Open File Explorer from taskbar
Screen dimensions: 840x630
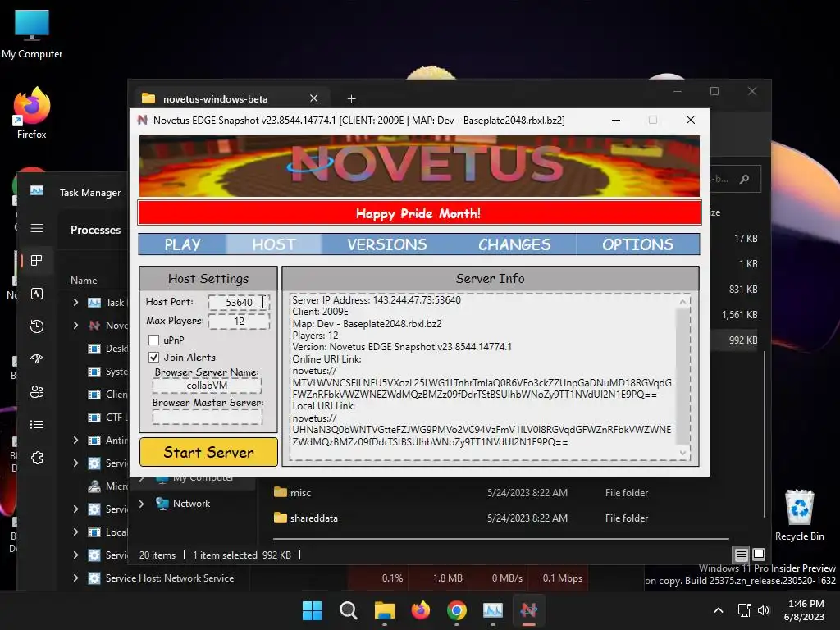pos(384,610)
